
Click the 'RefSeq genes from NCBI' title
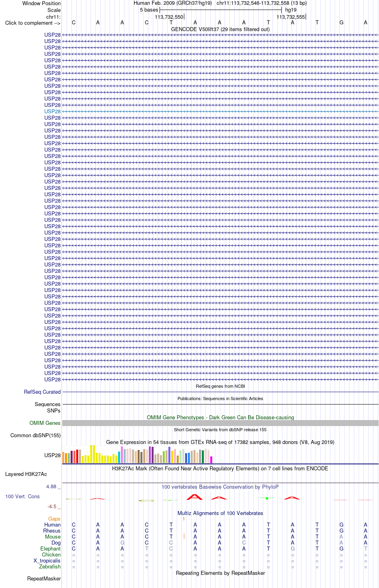[220, 386]
